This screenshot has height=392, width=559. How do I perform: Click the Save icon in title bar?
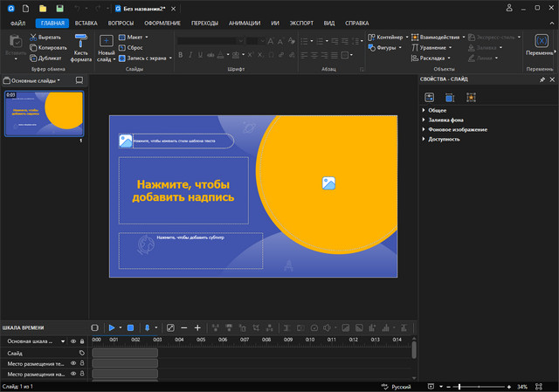[59, 8]
